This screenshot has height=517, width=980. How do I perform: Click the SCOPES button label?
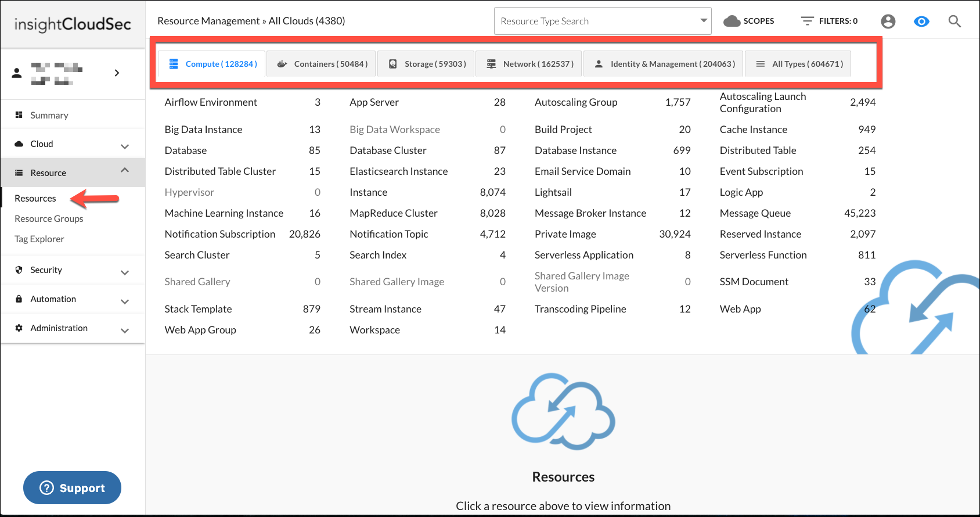point(759,21)
